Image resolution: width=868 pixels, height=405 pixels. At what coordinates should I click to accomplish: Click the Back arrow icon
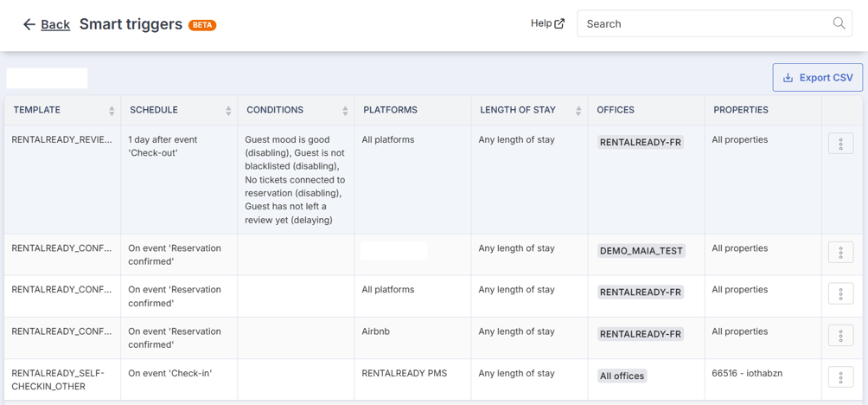[x=29, y=24]
